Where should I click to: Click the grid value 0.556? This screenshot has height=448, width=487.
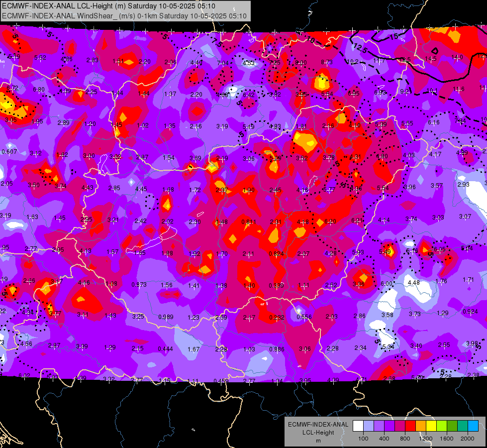tap(304, 317)
